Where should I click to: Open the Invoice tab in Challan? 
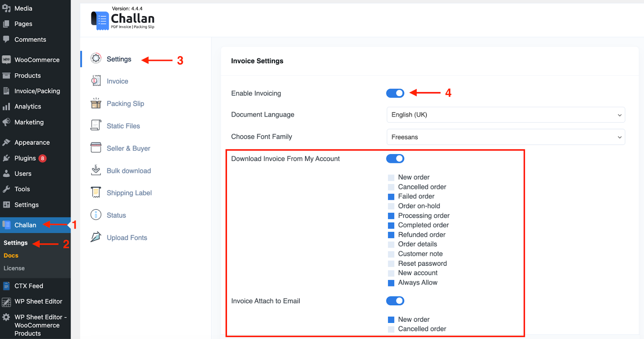tap(118, 81)
